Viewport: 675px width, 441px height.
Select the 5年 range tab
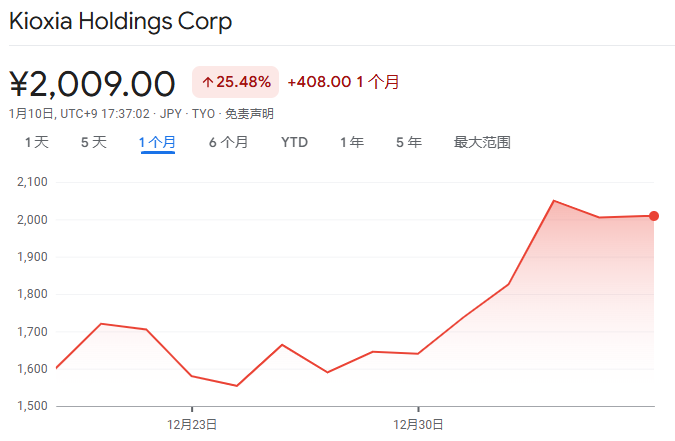tap(408, 142)
